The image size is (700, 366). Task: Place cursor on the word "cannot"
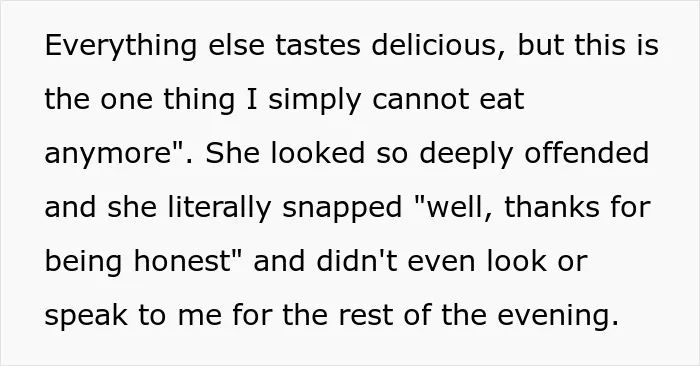tap(420, 100)
